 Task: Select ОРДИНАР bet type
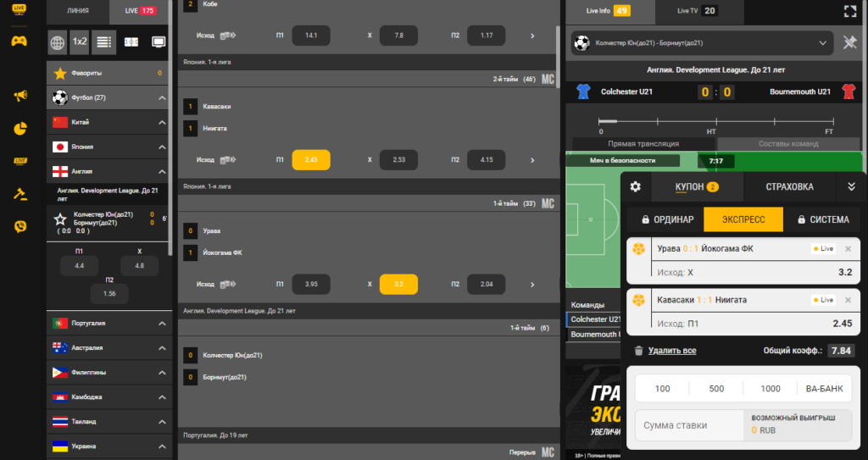coord(667,219)
